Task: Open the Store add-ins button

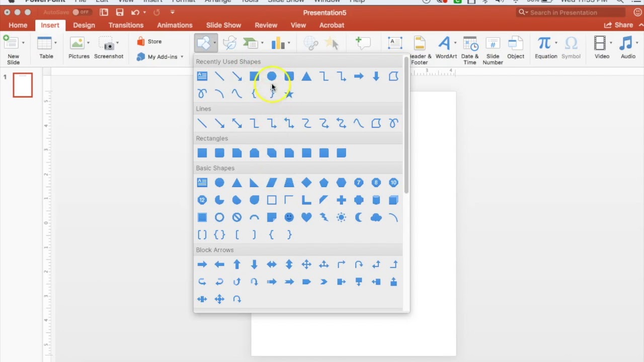Action: [x=149, y=42]
